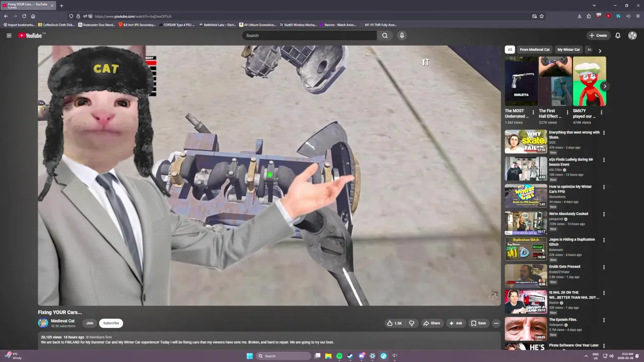Viewport: 644px width, 362px height.
Task: Open Task View from taskbar
Action: [317, 356]
